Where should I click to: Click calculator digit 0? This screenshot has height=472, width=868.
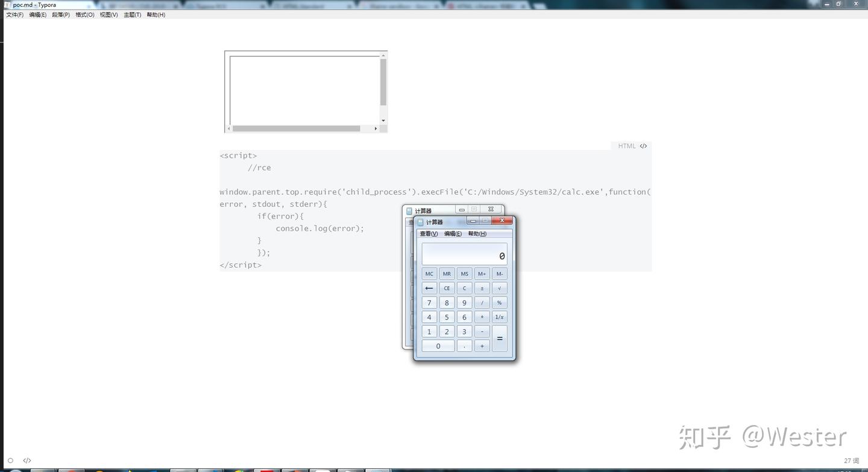coord(438,346)
